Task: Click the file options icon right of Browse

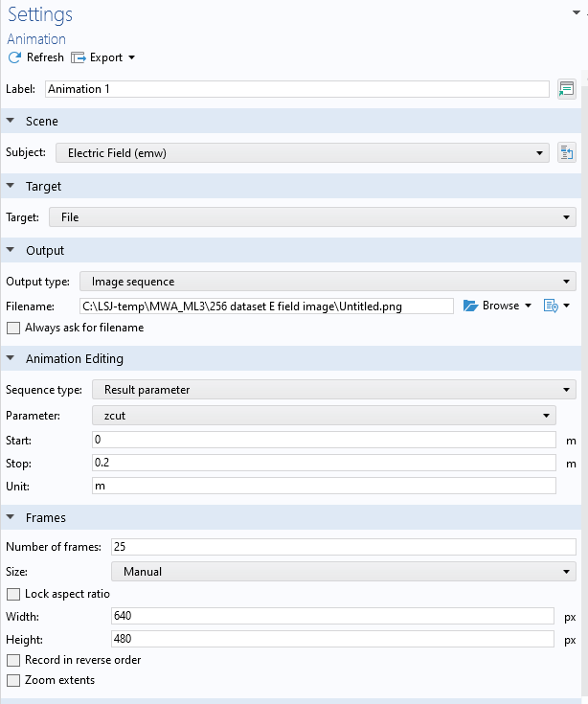Action: click(x=551, y=306)
